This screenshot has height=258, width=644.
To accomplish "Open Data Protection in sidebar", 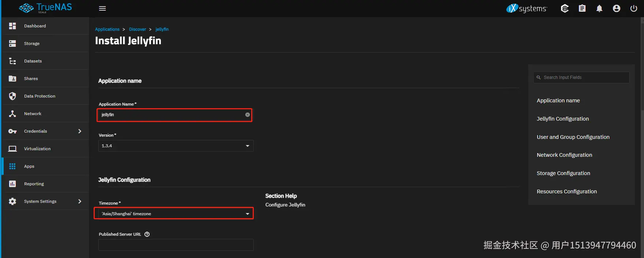I will pos(39,96).
